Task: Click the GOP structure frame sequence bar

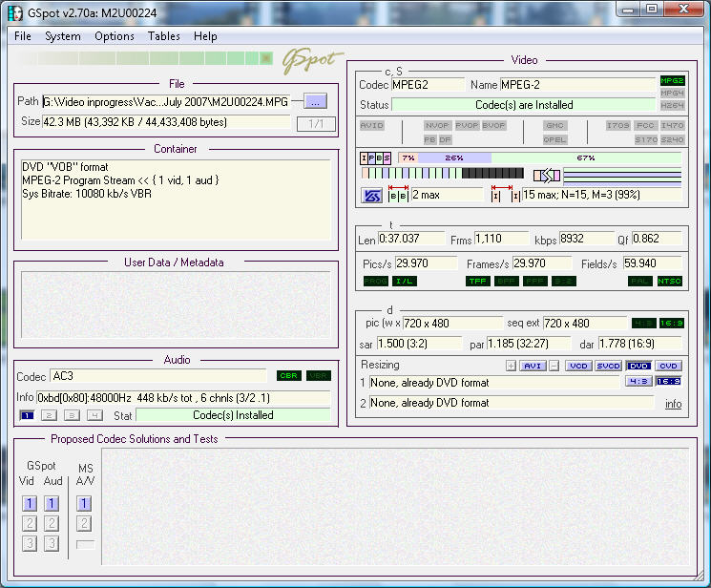Action: 443,173
